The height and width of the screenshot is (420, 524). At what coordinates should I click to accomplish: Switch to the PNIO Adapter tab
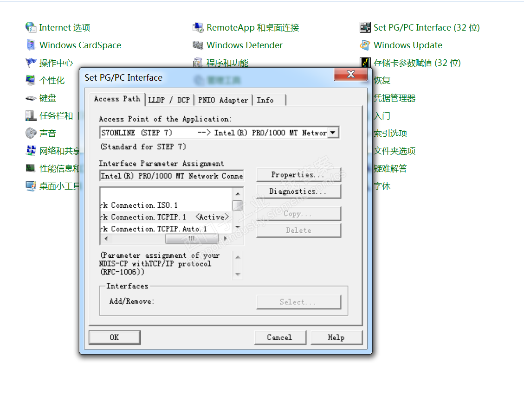coord(223,100)
